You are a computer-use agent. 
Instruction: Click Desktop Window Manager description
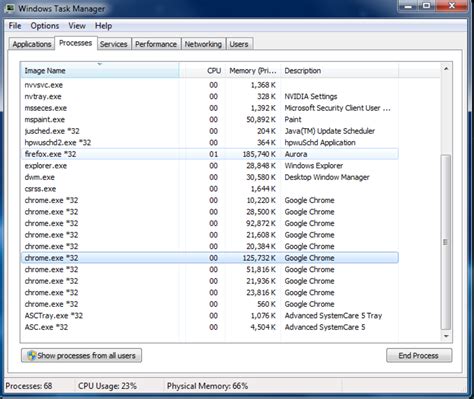(x=327, y=177)
